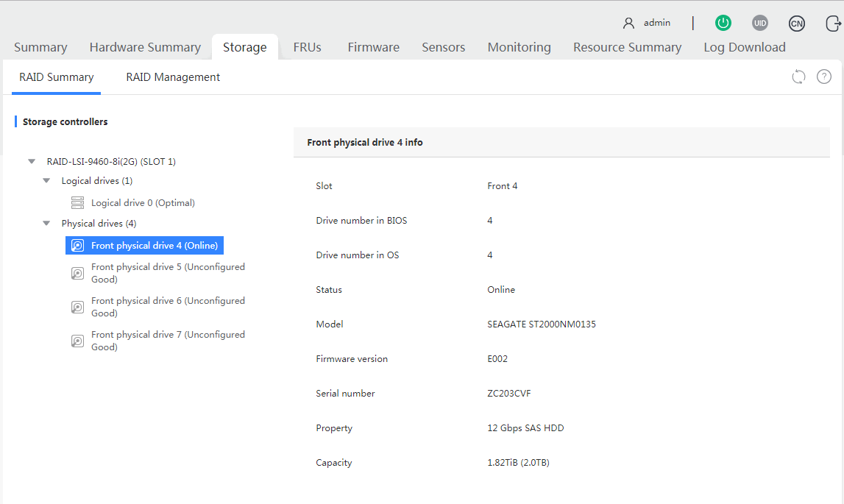Go to the FRUs tab

click(x=308, y=47)
